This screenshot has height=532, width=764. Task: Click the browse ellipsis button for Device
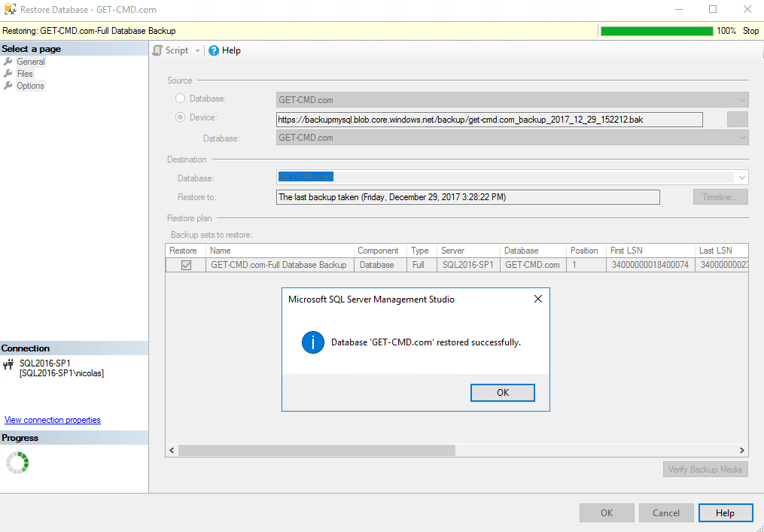[x=737, y=120]
